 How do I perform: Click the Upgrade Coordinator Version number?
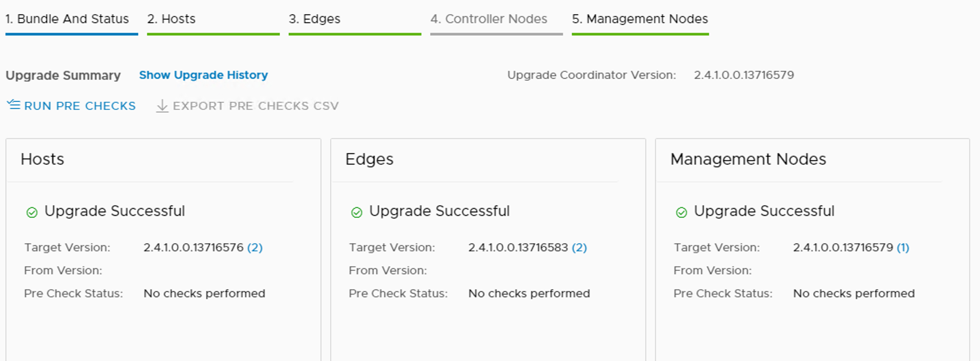[x=744, y=75]
